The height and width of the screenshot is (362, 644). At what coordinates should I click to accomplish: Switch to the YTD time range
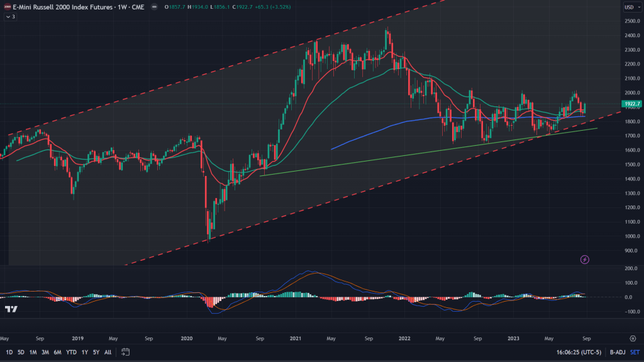point(70,352)
